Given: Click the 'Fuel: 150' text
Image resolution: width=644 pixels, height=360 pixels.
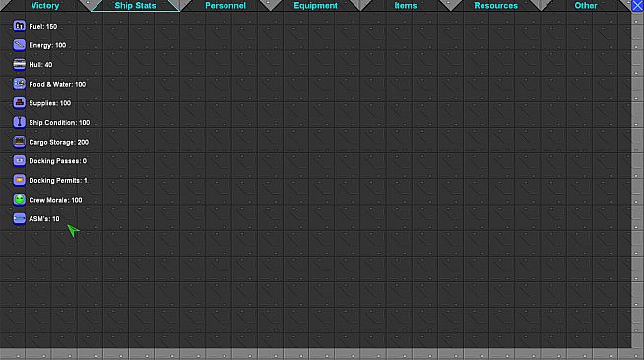Looking at the screenshot, I should click(43, 27).
